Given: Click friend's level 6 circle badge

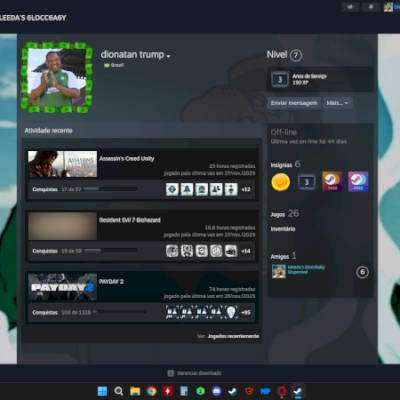Looking at the screenshot, I should coord(362,272).
